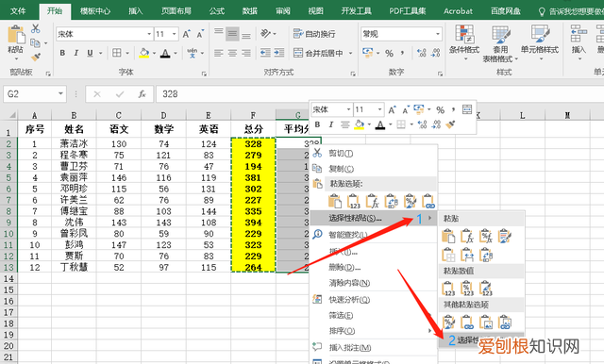604x364 pixels.
Task: Select total score cell 394
Action: coord(253,223)
